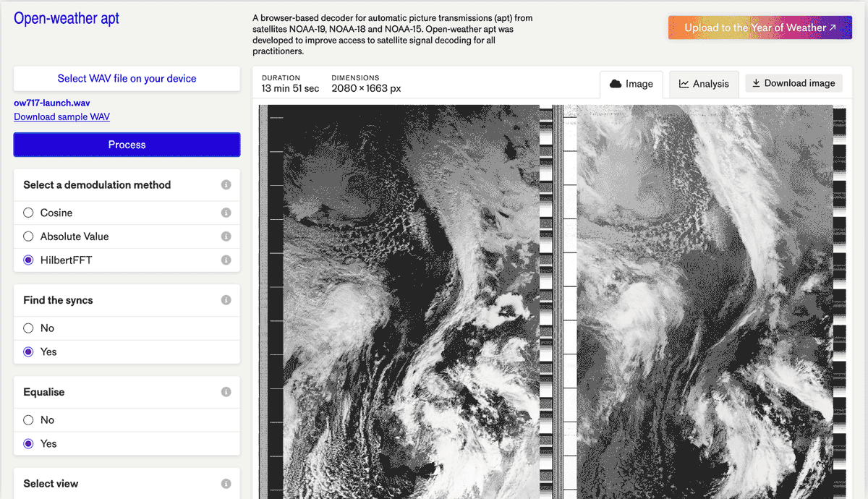Switch to the Image tab
Image resolution: width=868 pixels, height=499 pixels.
(631, 84)
